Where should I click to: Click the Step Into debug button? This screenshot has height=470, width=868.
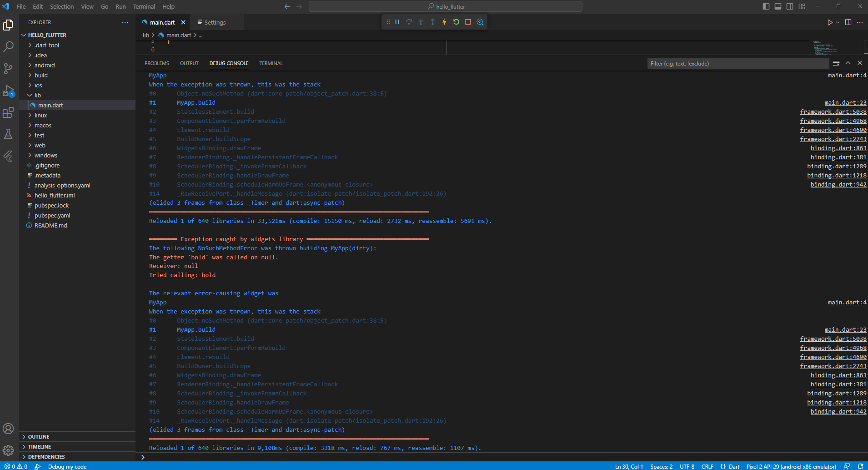[x=421, y=22]
